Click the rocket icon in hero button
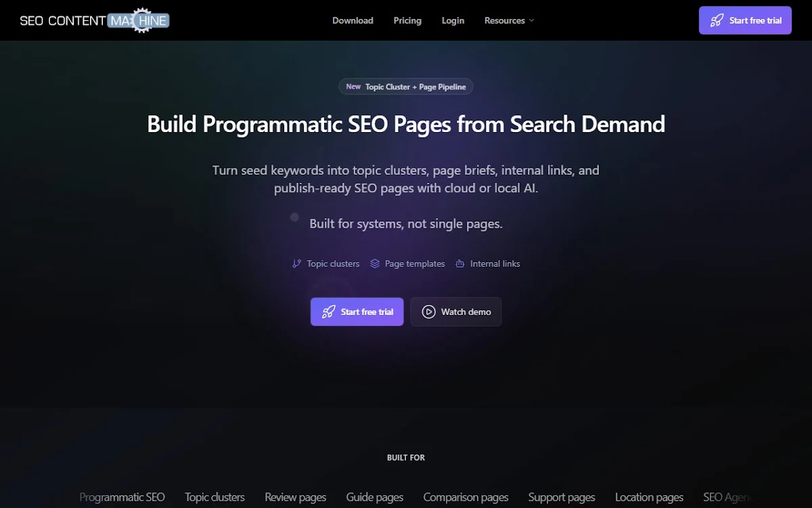The image size is (812, 508). coord(328,312)
